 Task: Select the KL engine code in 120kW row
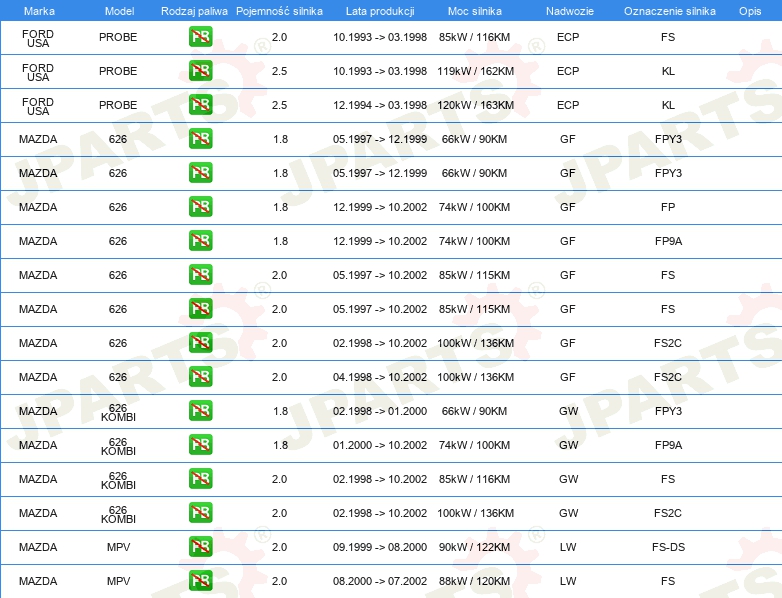668,105
